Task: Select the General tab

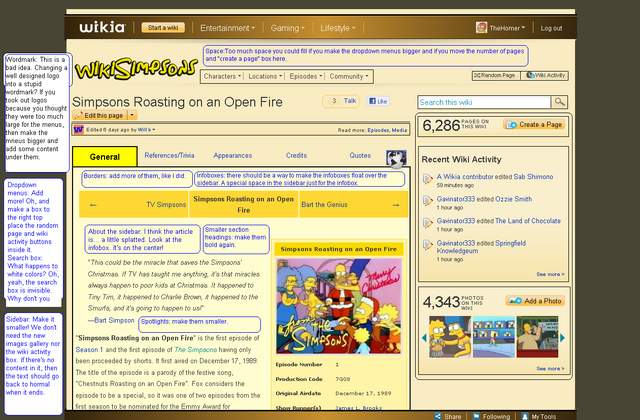Action: click(105, 157)
